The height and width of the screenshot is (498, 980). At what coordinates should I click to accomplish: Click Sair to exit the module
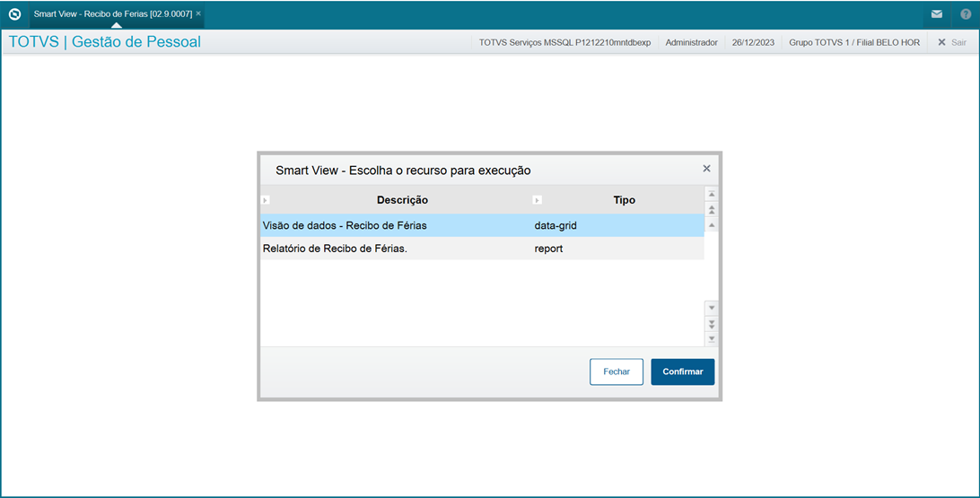click(952, 42)
